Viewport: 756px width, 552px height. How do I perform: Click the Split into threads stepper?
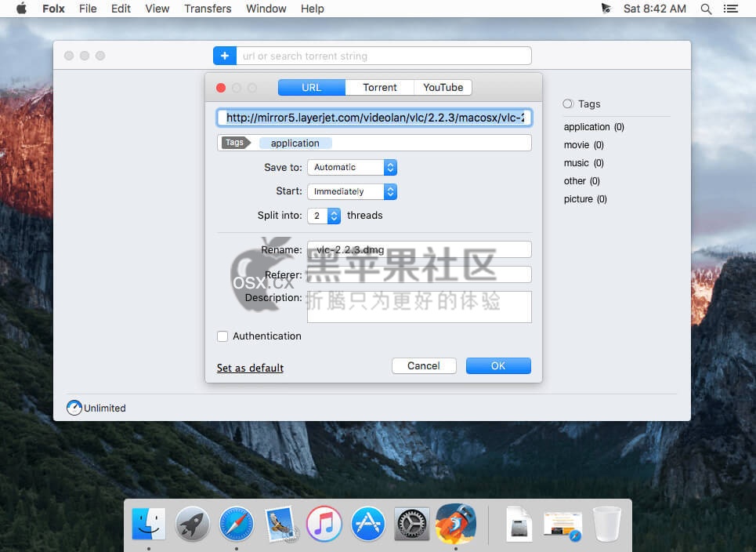coord(334,216)
